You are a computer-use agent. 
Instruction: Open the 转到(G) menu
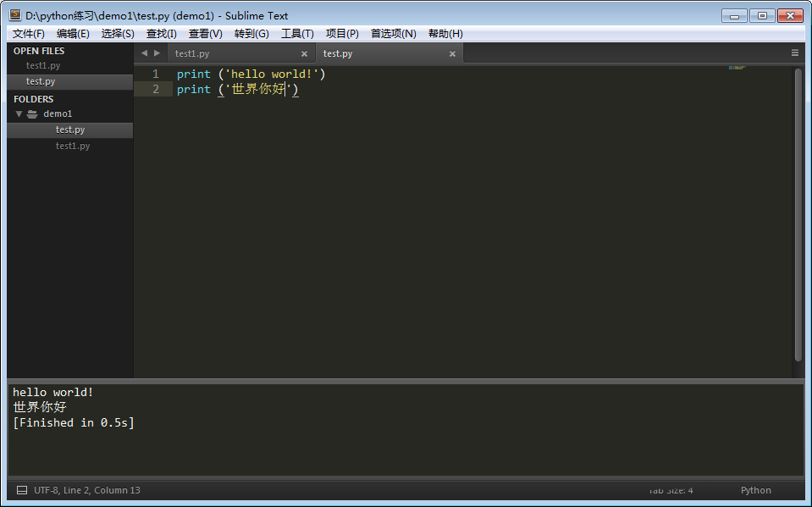251,34
